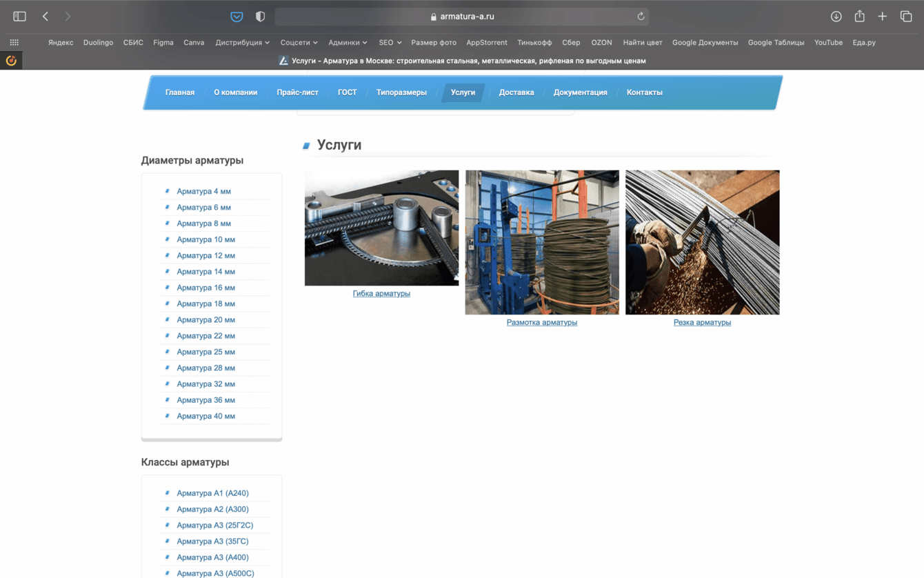Click the Резка арматуры photo thumbnail
Image resolution: width=924 pixels, height=578 pixels.
tap(702, 242)
